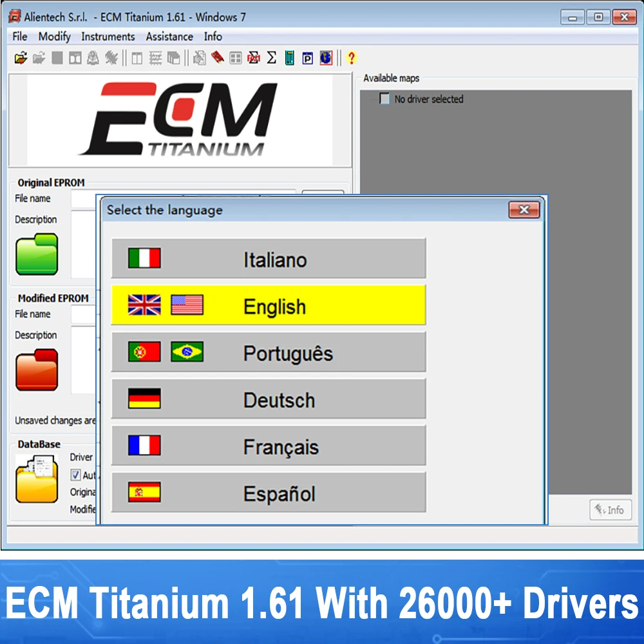Click the red chip toolbar icon
The image size is (644, 644).
click(x=218, y=58)
